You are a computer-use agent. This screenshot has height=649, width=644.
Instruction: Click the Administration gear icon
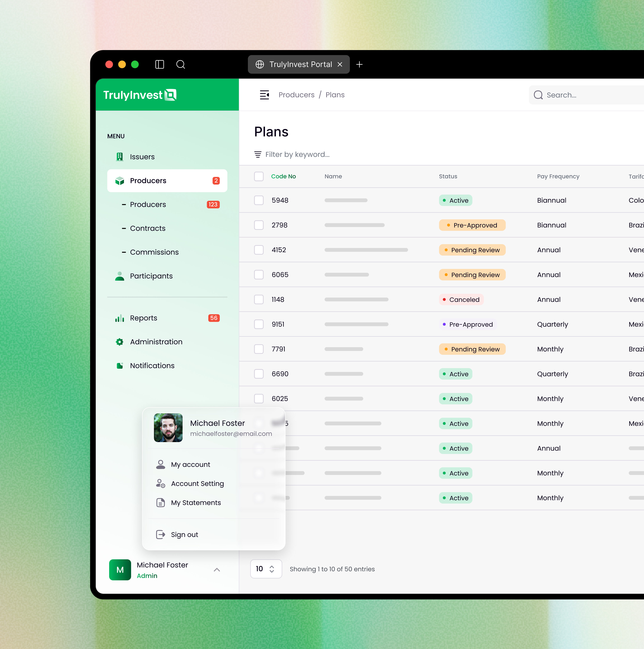click(120, 342)
